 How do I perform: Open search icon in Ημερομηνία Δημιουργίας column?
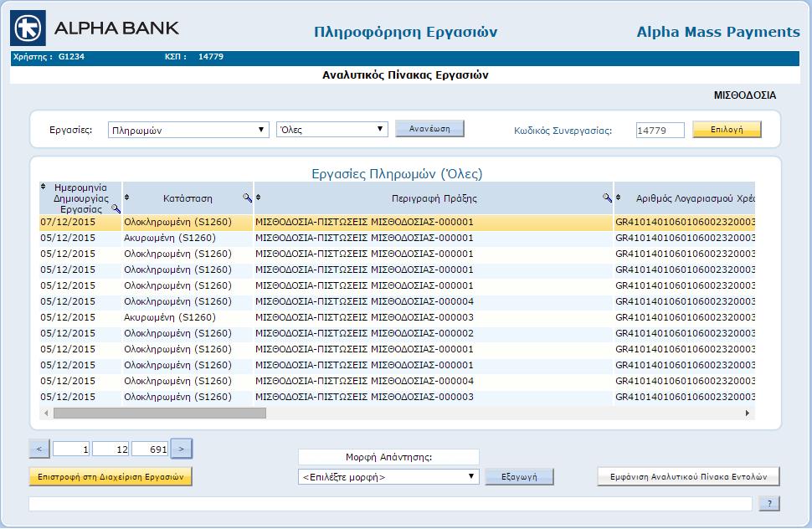116,208
